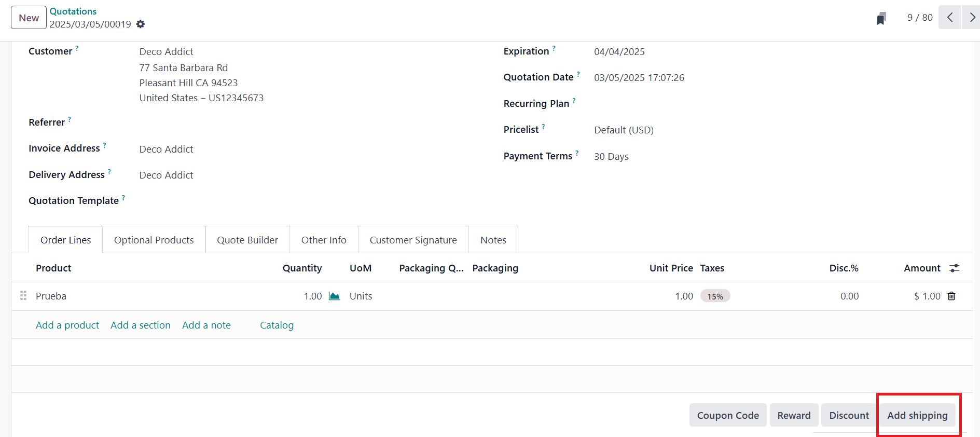Click the Add a product link

(x=67, y=325)
